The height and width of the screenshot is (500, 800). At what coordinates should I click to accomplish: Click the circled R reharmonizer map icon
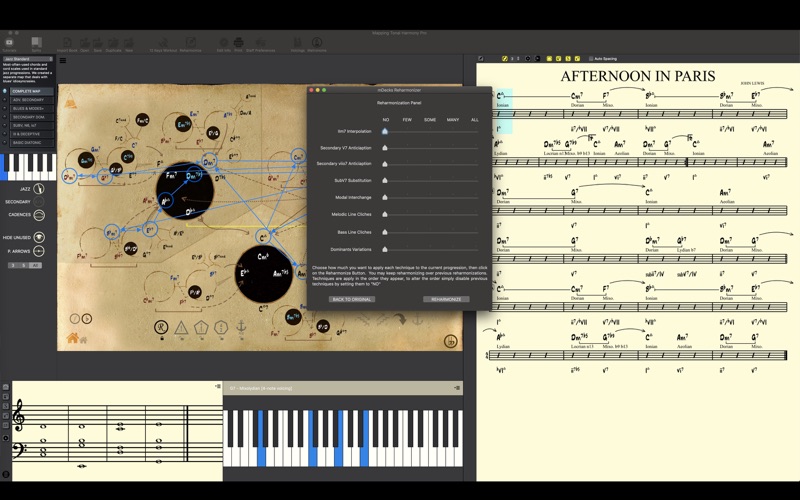pyautogui.click(x=161, y=328)
